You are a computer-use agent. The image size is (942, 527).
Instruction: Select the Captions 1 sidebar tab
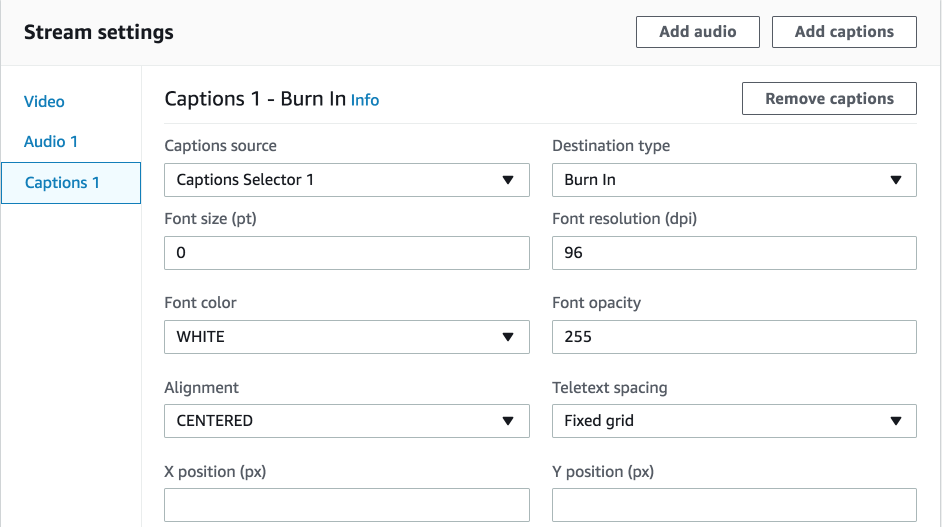71,183
